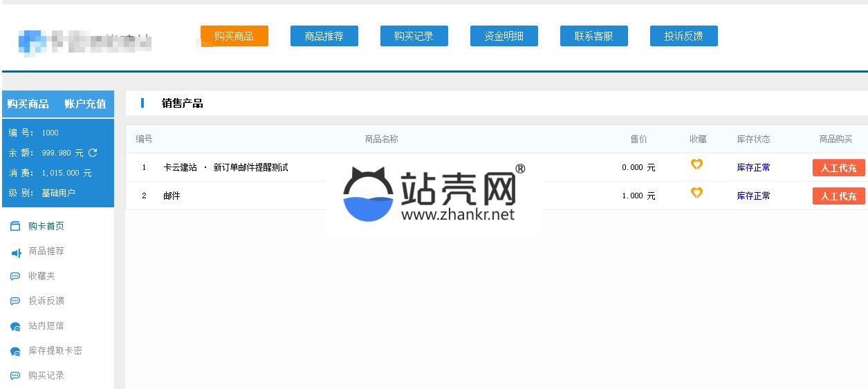
Task: Click the 收藏 column header
Action: pyautogui.click(x=698, y=139)
